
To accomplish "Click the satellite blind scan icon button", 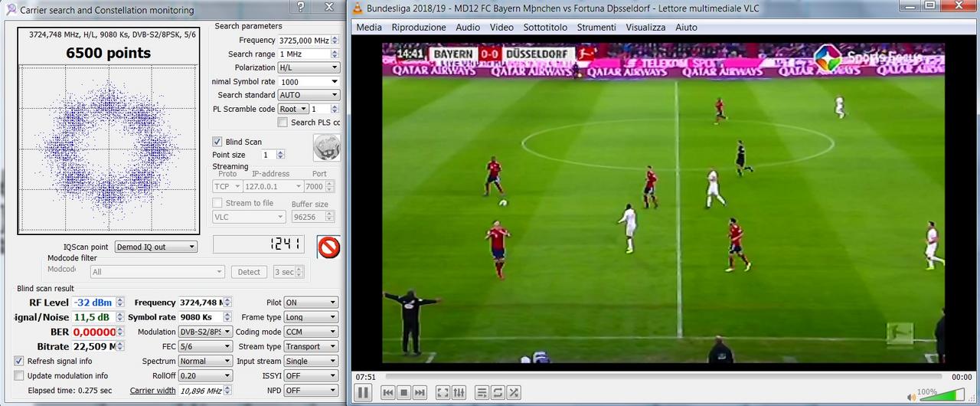I will pos(327,148).
